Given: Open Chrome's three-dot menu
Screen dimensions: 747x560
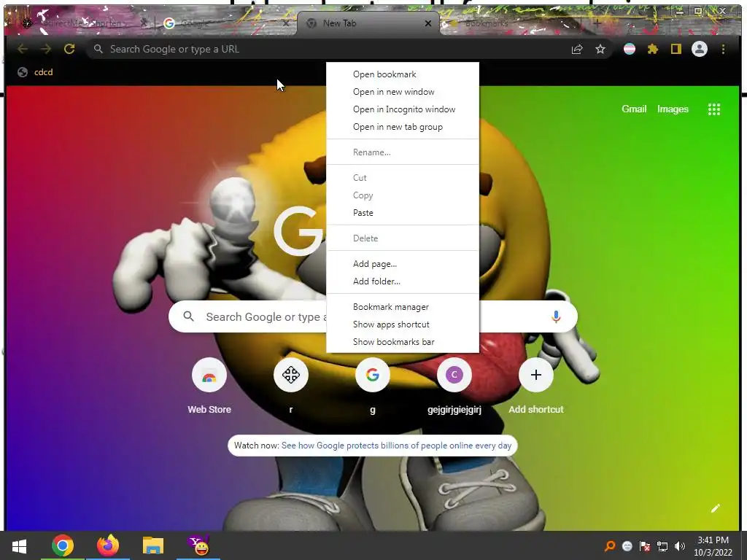Looking at the screenshot, I should pyautogui.click(x=723, y=49).
